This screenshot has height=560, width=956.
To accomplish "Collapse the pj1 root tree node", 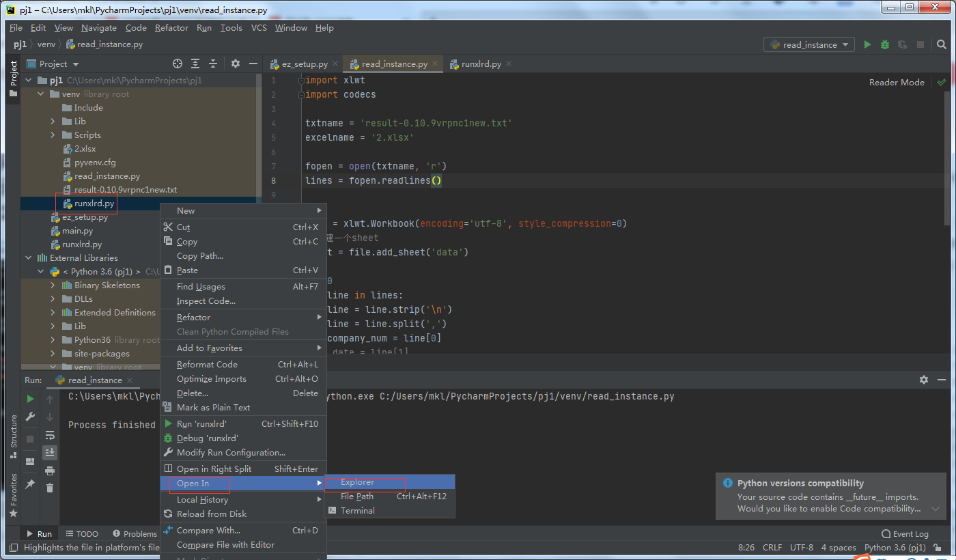I will (x=29, y=80).
